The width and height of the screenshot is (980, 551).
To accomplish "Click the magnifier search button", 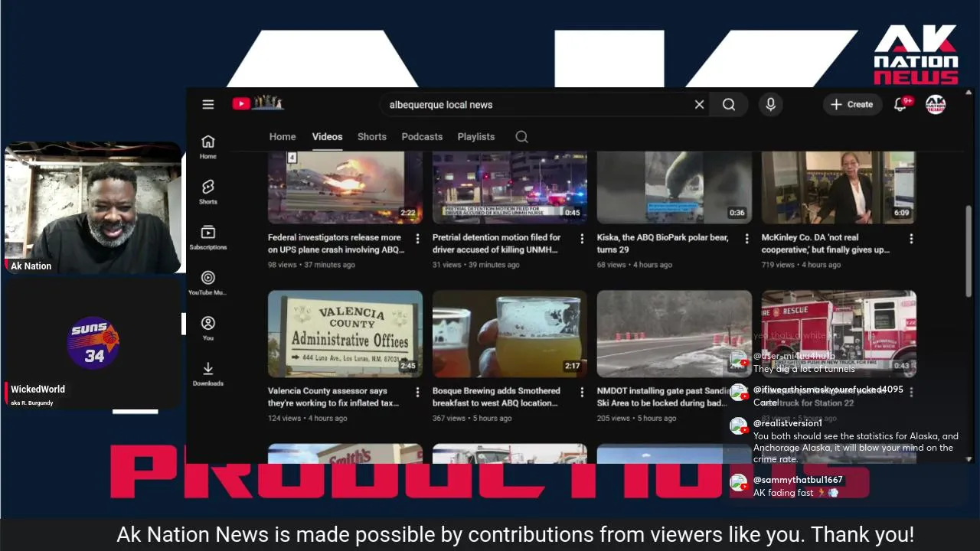I will 729,105.
